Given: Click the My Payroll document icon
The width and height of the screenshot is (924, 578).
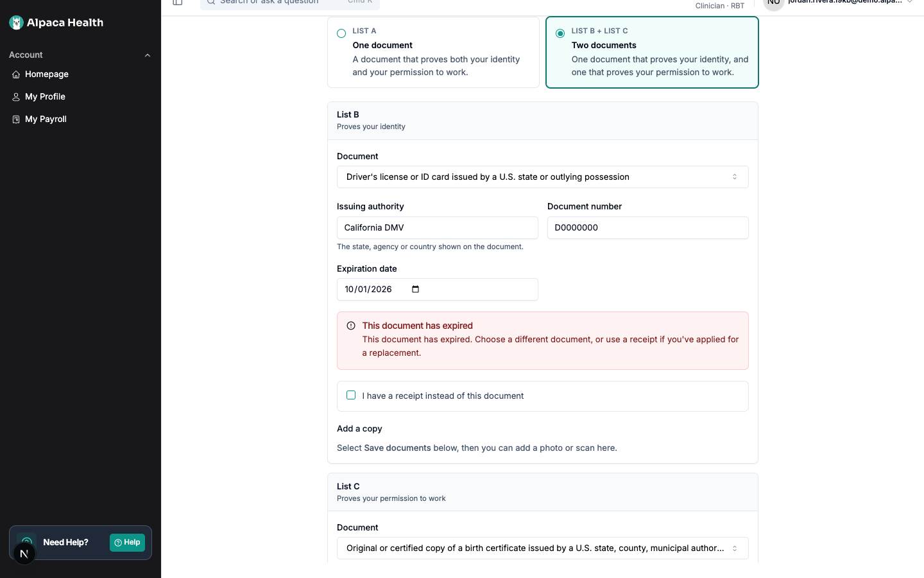Looking at the screenshot, I should coord(16,119).
